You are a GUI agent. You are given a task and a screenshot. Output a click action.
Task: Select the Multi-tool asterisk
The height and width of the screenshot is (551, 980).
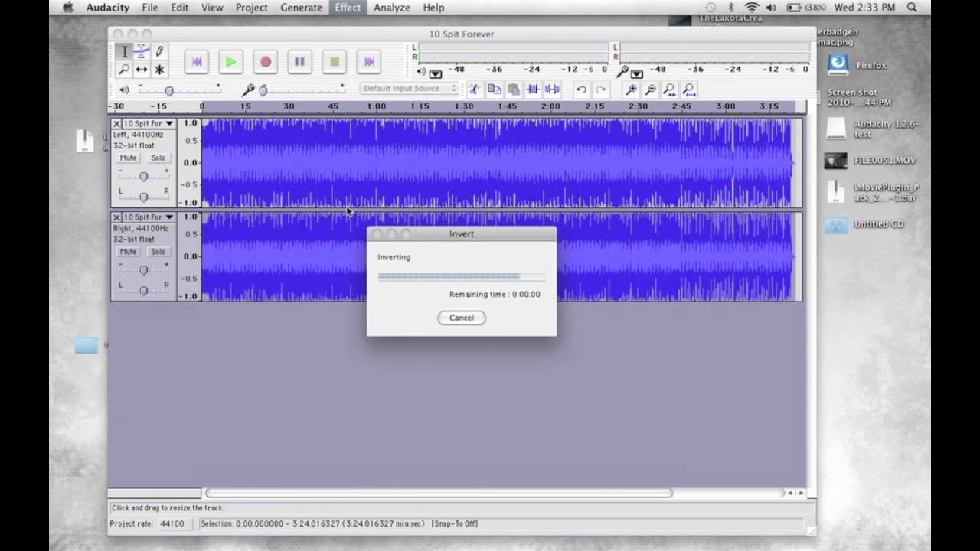pos(159,70)
